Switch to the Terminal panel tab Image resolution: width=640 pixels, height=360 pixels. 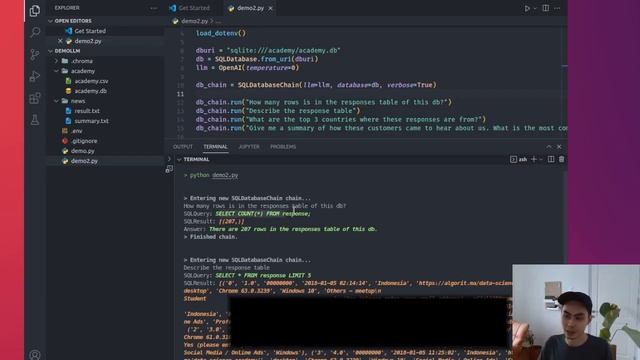point(215,147)
